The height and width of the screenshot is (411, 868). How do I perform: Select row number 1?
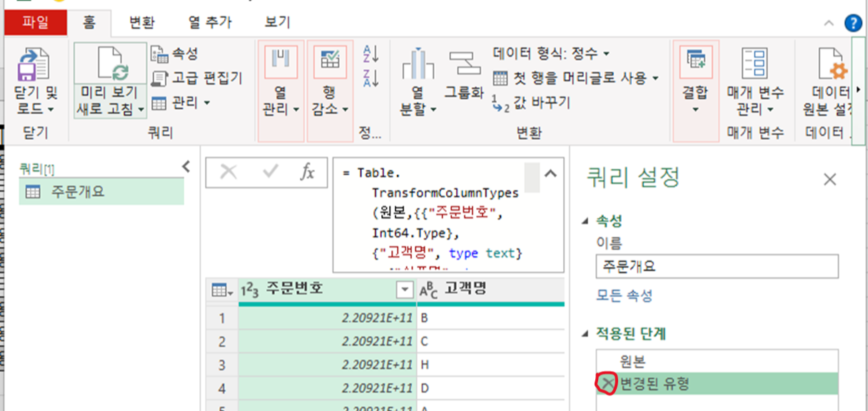tap(222, 318)
